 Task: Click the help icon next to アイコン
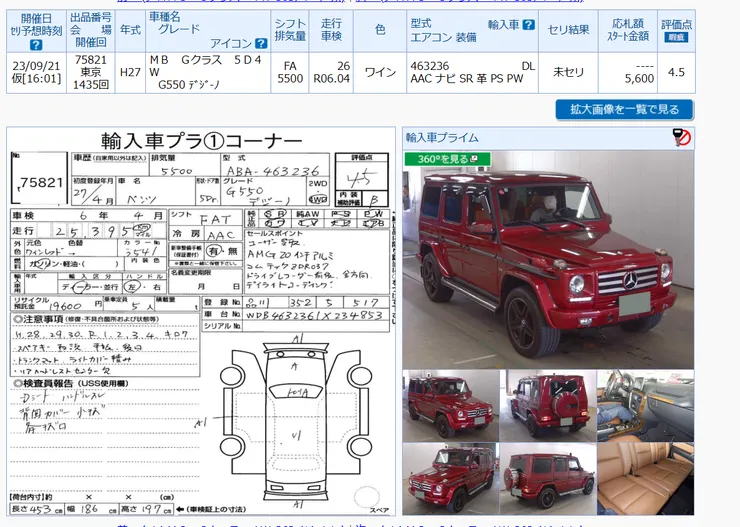pos(261,43)
